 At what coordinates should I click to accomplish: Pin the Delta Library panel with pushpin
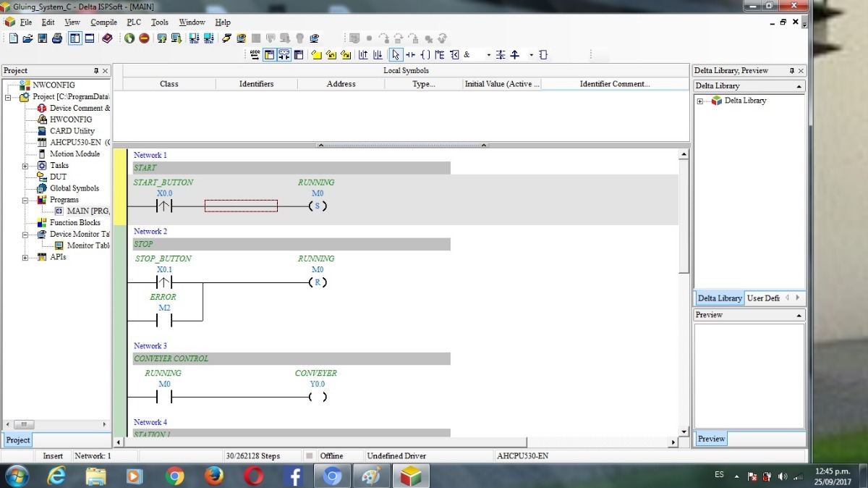791,70
